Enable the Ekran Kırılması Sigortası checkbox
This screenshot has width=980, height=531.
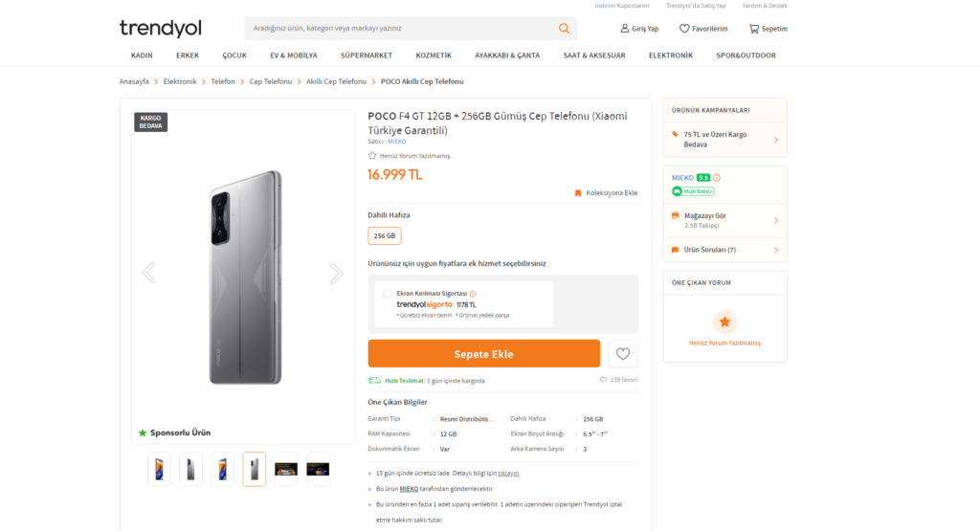(x=387, y=294)
